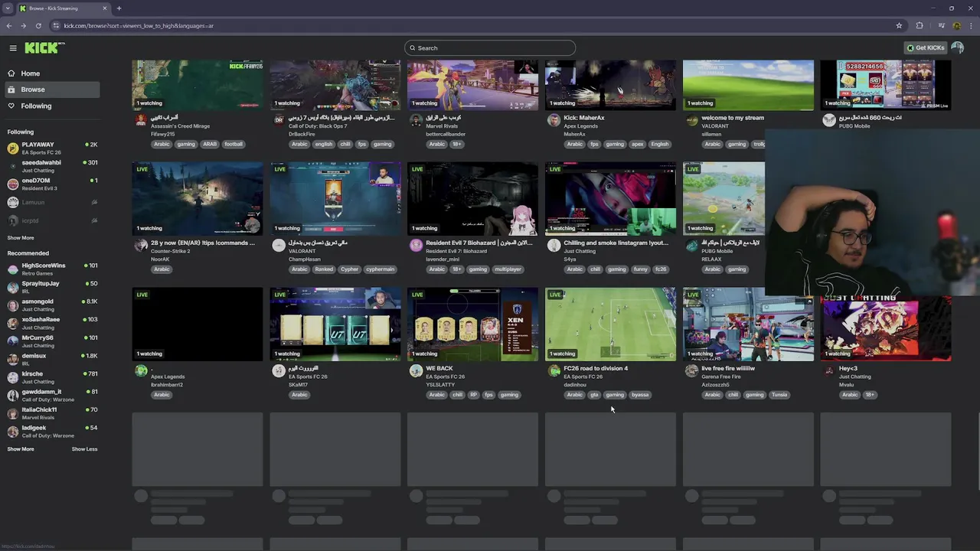
Task: Select the Browse - Kick Streaming tab
Action: pyautogui.click(x=63, y=8)
